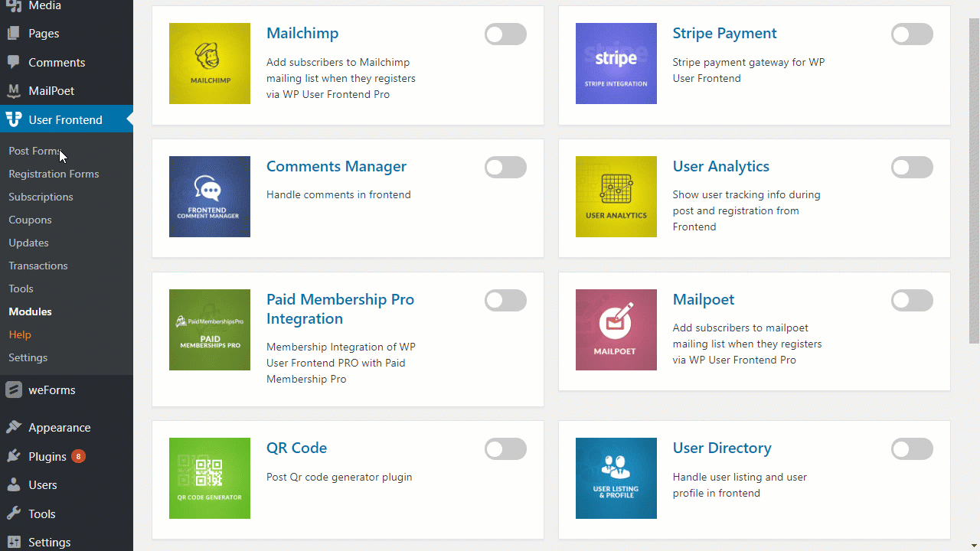
Task: Click the Users person icon
Action: pyautogui.click(x=14, y=485)
